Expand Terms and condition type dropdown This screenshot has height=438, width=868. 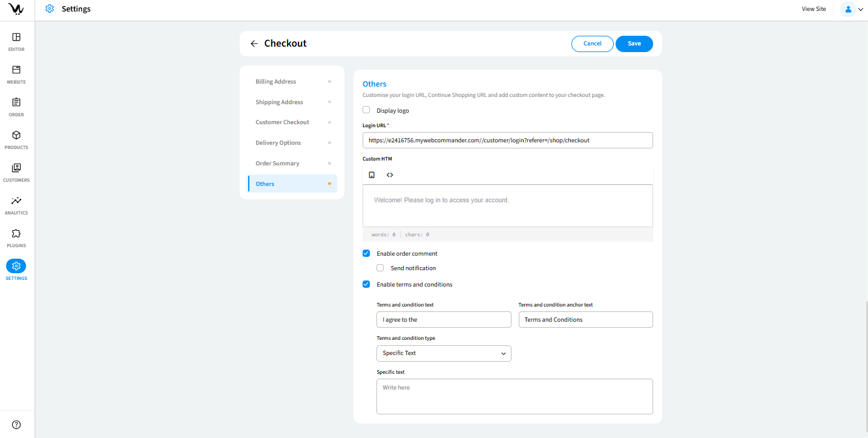tap(444, 353)
